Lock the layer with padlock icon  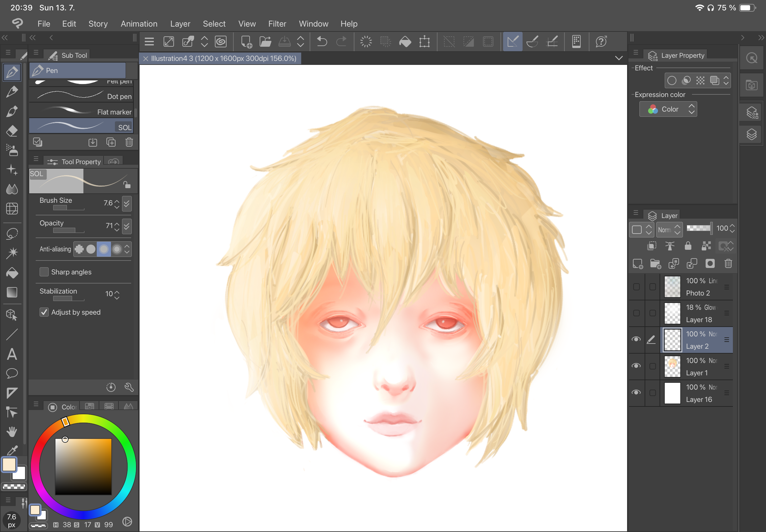pyautogui.click(x=688, y=246)
